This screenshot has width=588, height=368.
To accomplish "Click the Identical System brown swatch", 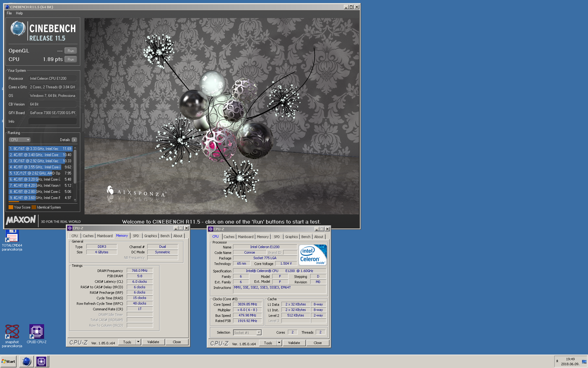I will point(34,207).
